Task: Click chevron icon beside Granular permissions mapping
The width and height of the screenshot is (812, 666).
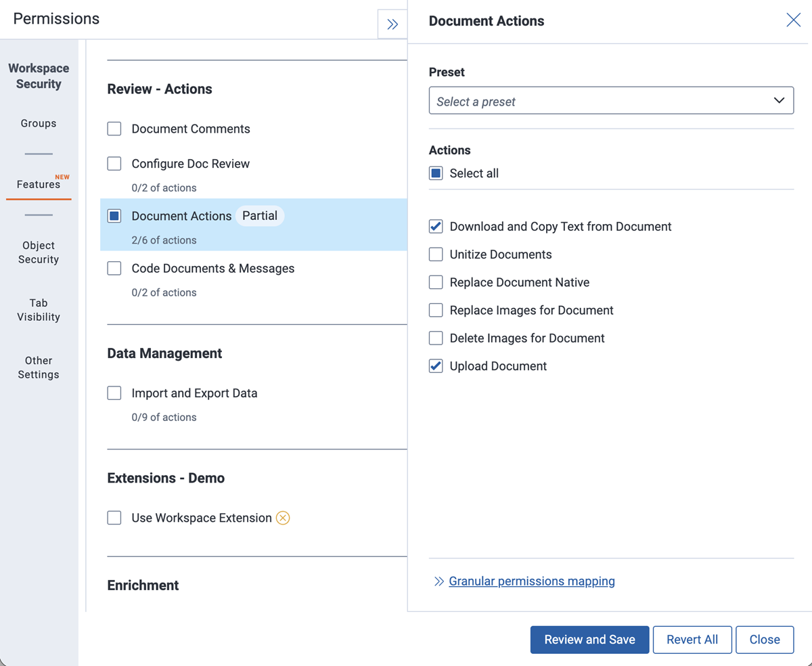Action: point(439,581)
